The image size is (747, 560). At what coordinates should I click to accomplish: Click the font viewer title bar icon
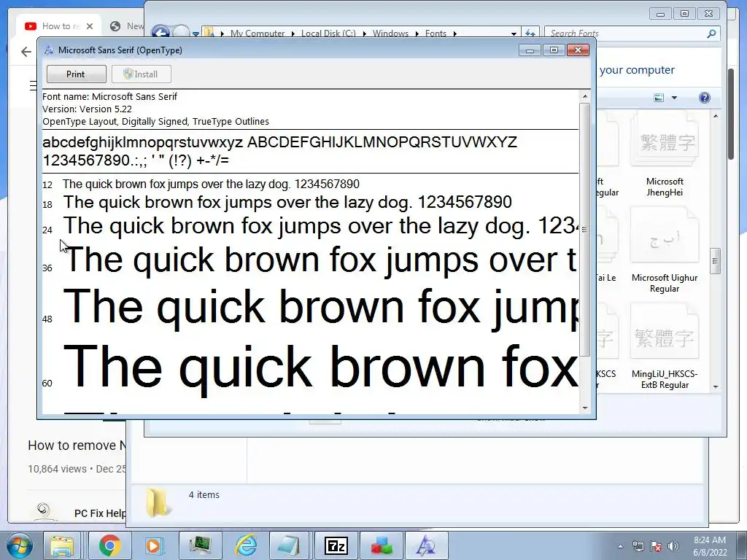coord(49,50)
